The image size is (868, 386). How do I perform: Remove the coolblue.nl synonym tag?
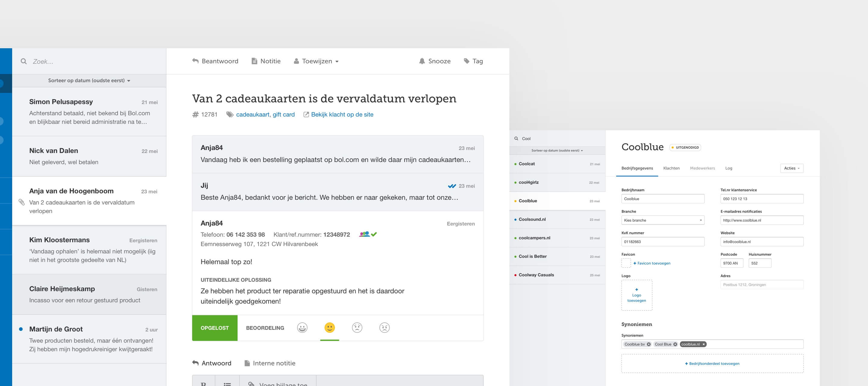point(703,344)
